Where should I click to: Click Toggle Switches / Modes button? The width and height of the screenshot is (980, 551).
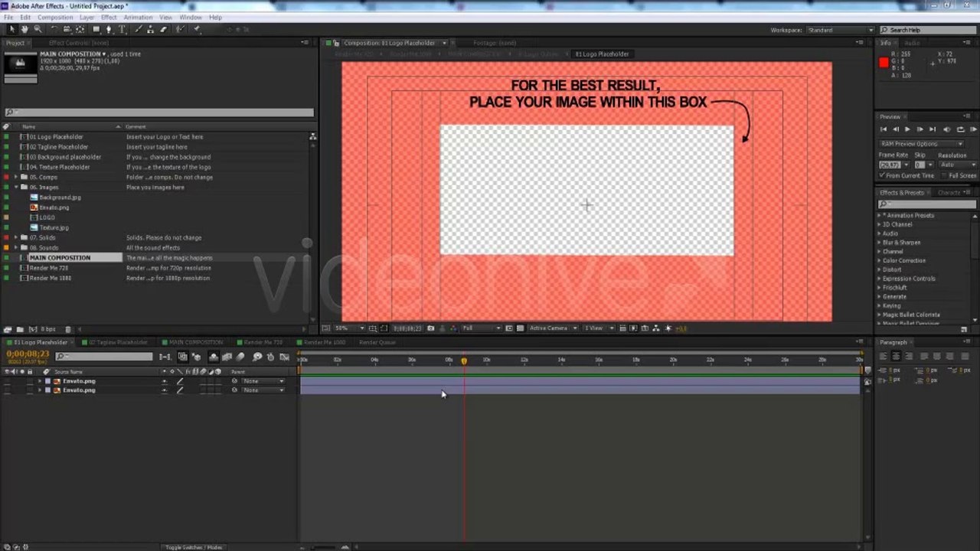[194, 547]
